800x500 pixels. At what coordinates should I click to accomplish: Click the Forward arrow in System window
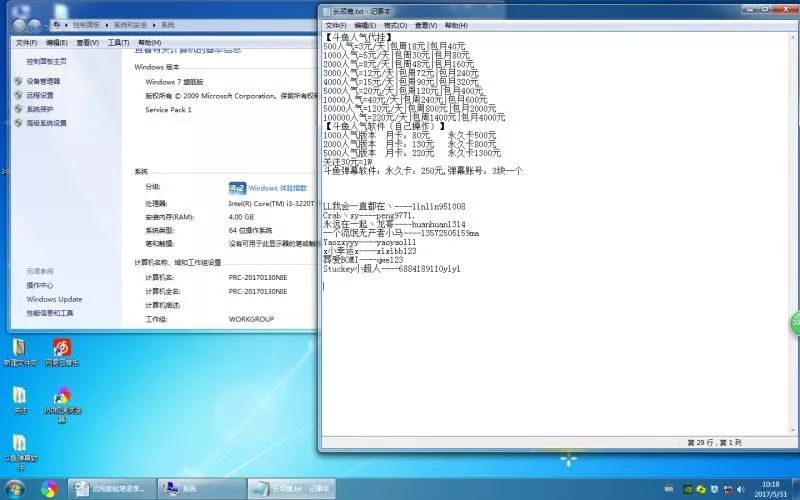point(35,24)
